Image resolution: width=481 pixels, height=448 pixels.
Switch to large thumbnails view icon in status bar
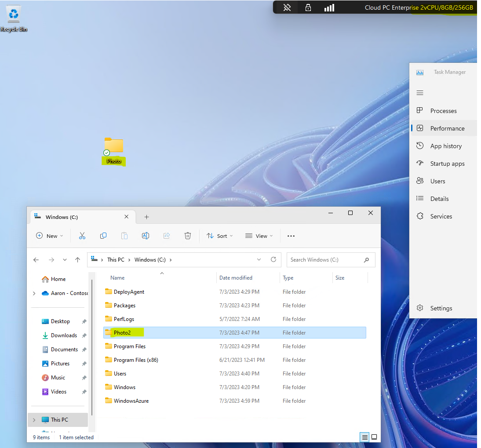tap(374, 437)
